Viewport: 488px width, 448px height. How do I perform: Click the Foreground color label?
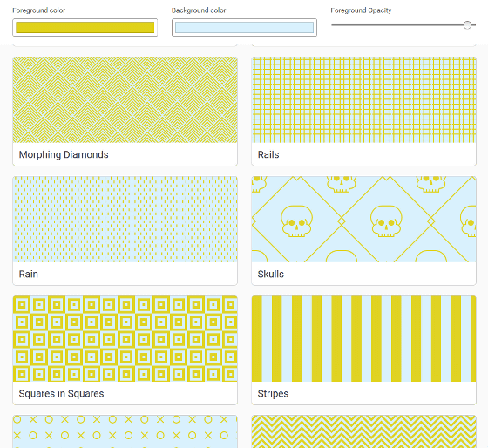(39, 10)
